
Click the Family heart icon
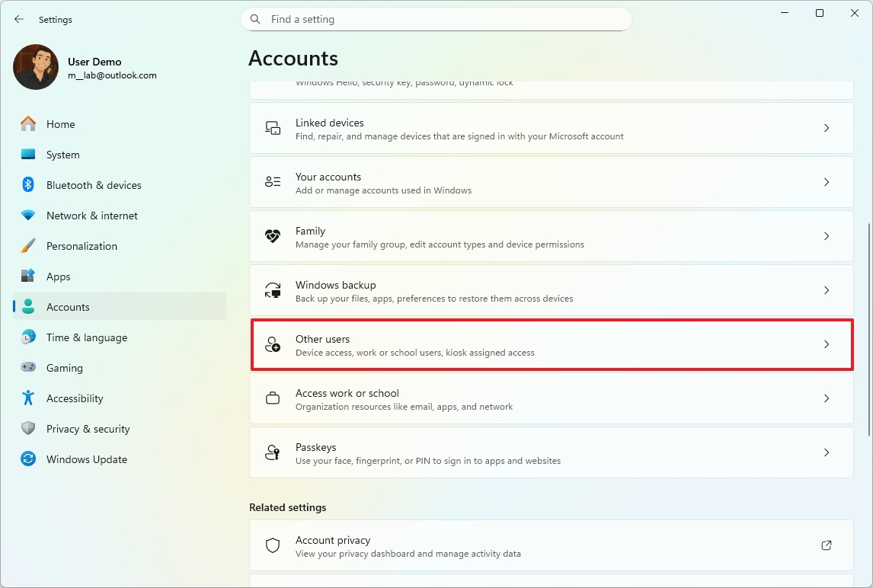tap(273, 236)
